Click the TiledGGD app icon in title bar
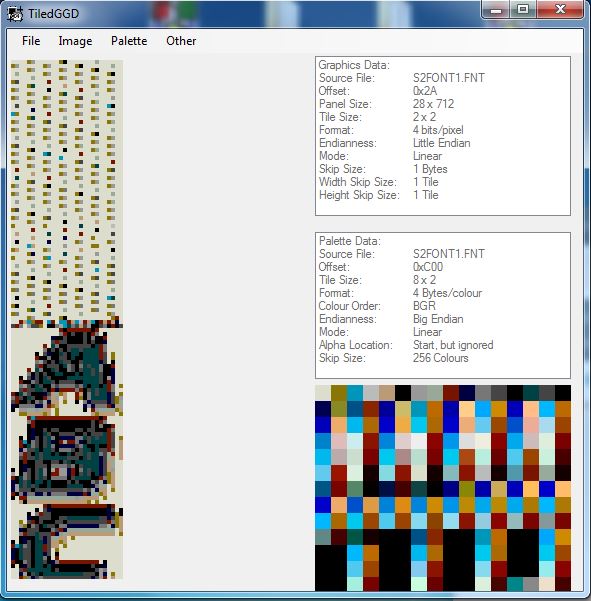Screen dimensions: 591x601 coord(15,14)
